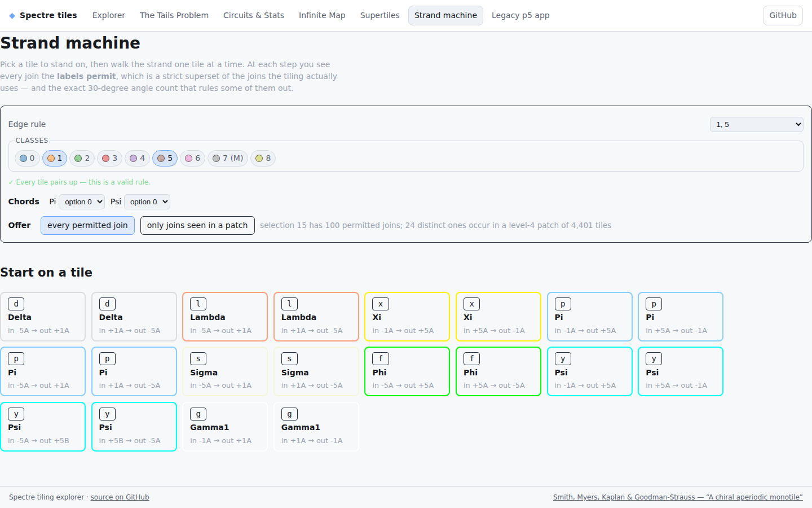
Task: Start on Delta tile in +1A out -5A
Action: tap(134, 317)
